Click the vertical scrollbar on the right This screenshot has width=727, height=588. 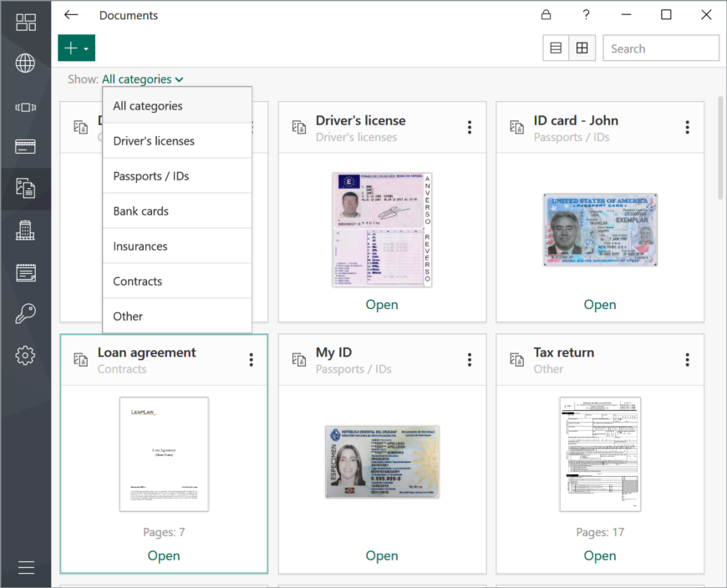click(720, 149)
